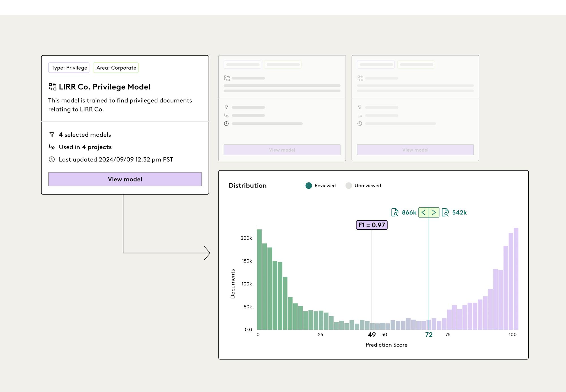Click the tallest green bar at score 0
Image resolution: width=566 pixels, height=392 pixels.
(259, 279)
